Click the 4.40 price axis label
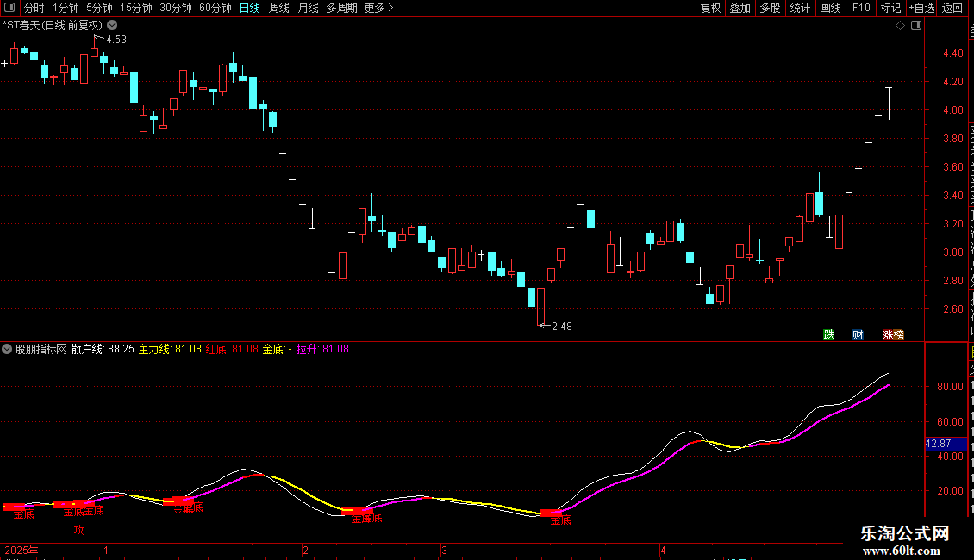The height and width of the screenshot is (560, 974). pos(952,53)
